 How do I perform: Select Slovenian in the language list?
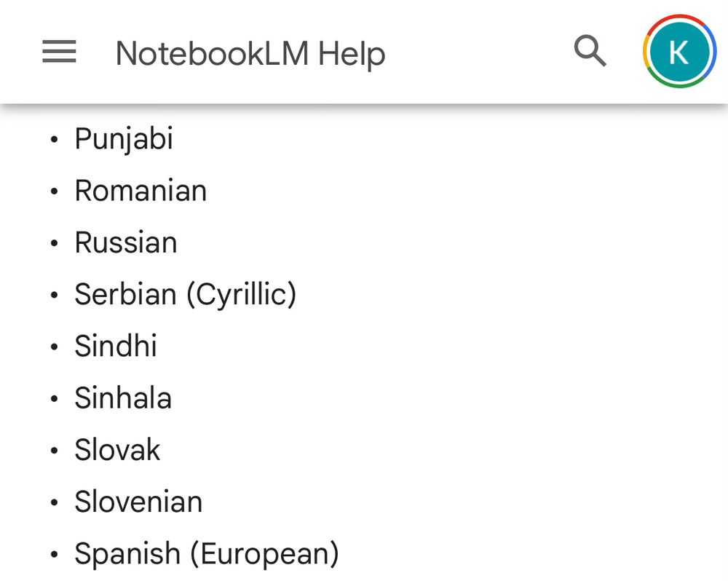tap(139, 502)
